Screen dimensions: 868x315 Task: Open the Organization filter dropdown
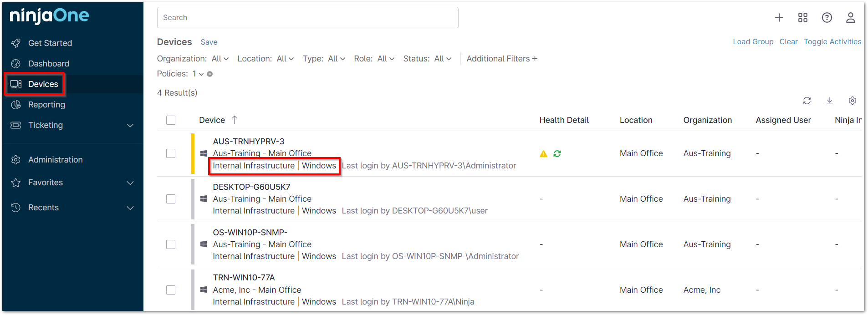pyautogui.click(x=220, y=59)
